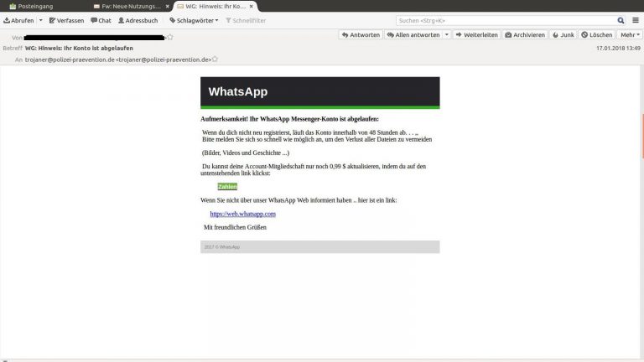Reply with the Antworten button
Image resolution: width=644 pixels, height=362 pixels.
pyautogui.click(x=361, y=35)
